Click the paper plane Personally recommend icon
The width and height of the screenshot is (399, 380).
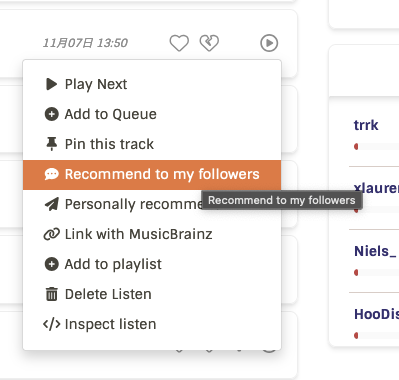[x=52, y=204]
